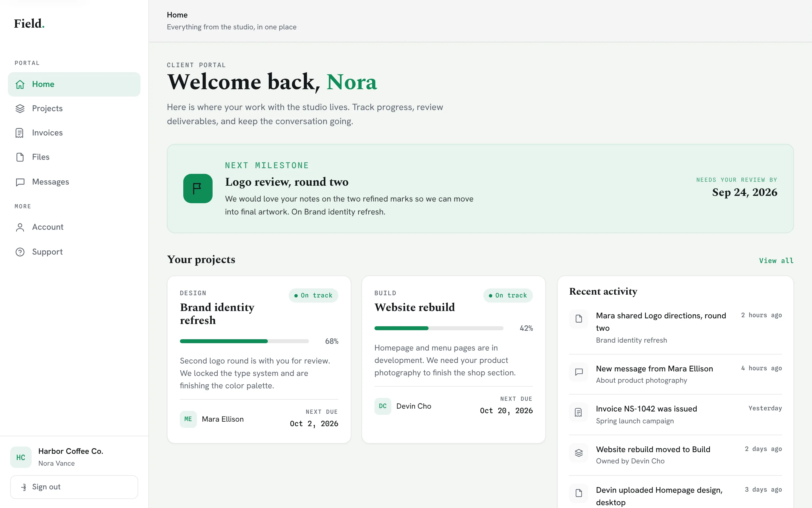
Task: Click the Projects layers icon in sidebar
Action: (20, 109)
